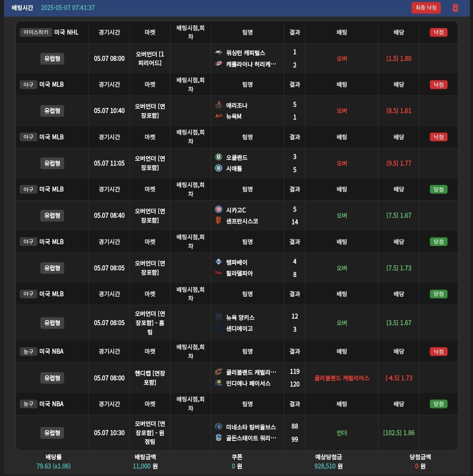Click the San Francisco team logo
This screenshot has height=476, width=473.
(x=219, y=221)
